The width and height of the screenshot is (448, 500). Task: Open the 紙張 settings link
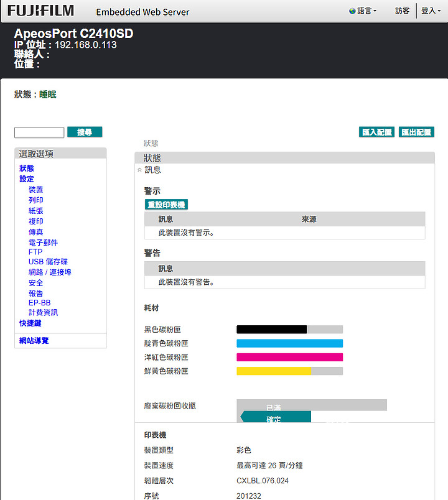tap(35, 210)
